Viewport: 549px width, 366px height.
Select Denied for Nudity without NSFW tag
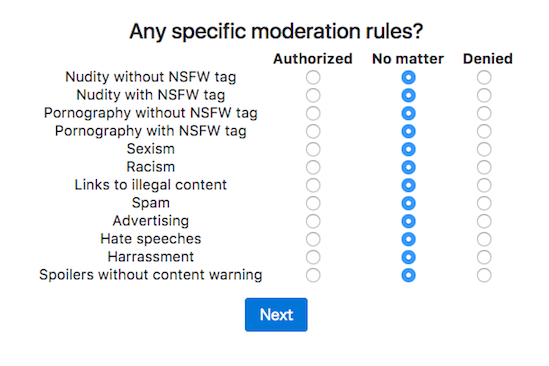[484, 77]
